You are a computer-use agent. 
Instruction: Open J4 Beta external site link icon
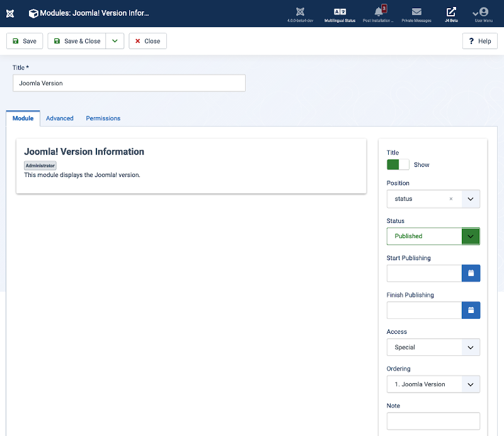click(451, 14)
